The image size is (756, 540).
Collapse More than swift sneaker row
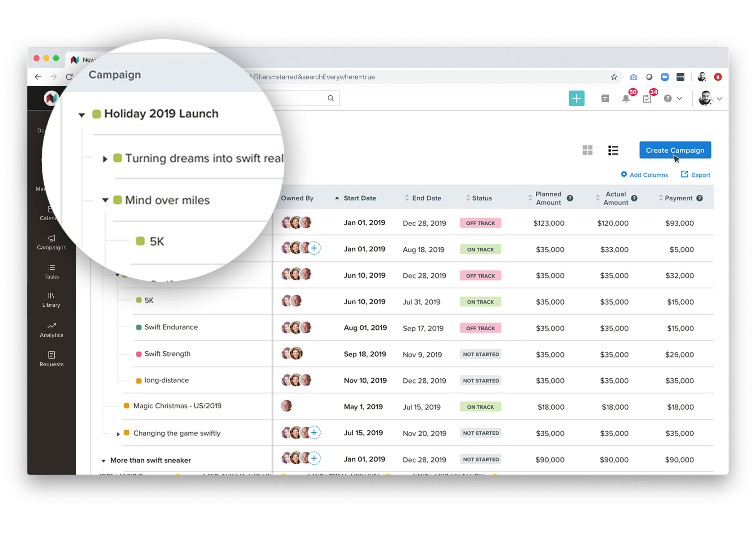click(x=103, y=460)
